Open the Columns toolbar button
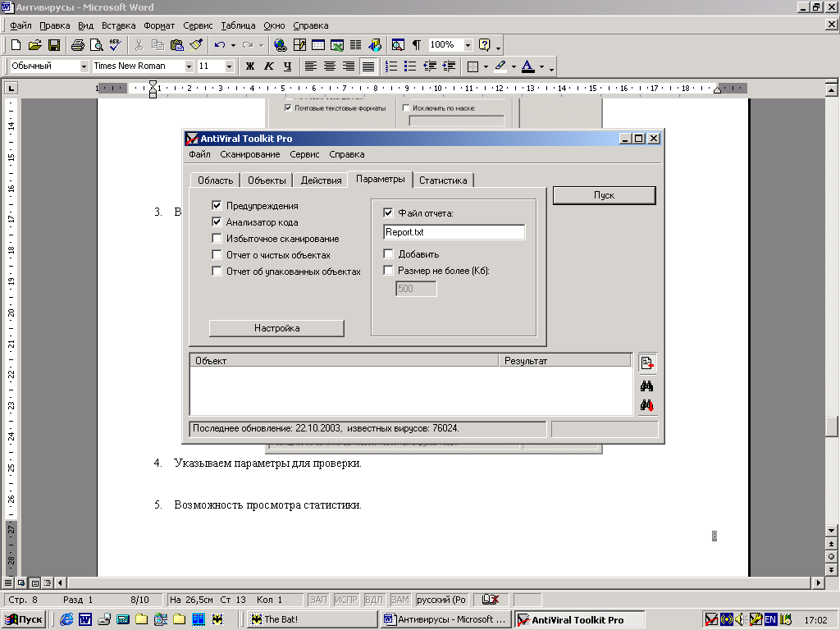840x630 pixels. [356, 45]
